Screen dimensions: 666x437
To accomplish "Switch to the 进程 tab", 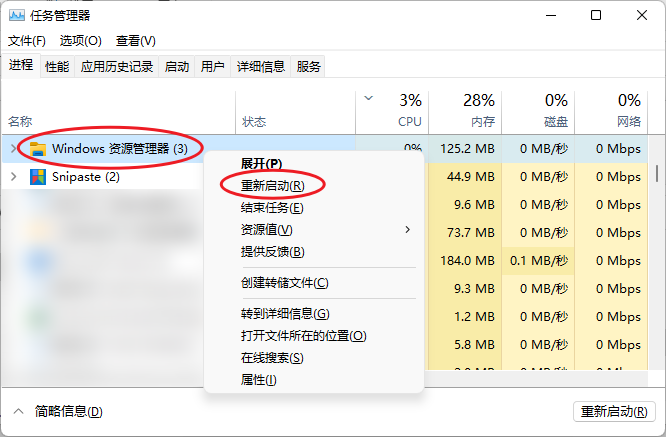I will 21,65.
